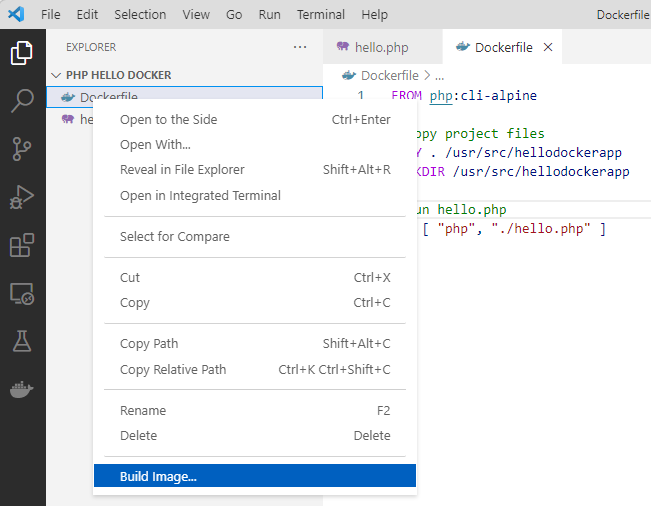The height and width of the screenshot is (506, 651).
Task: Click the php image name link in code
Action: point(441,96)
